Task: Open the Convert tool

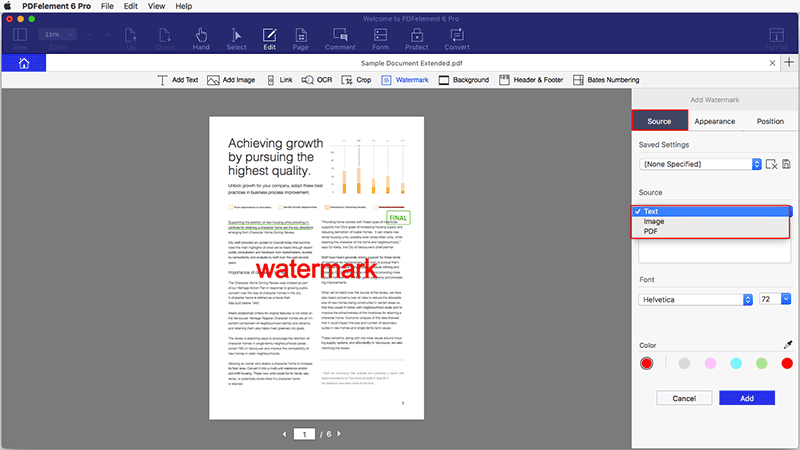Action: tap(457, 39)
